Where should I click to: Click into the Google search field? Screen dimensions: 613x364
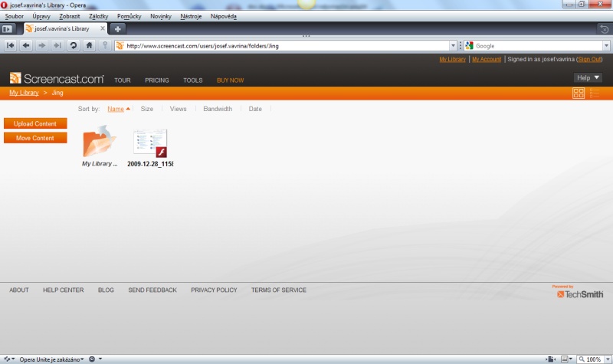click(539, 46)
